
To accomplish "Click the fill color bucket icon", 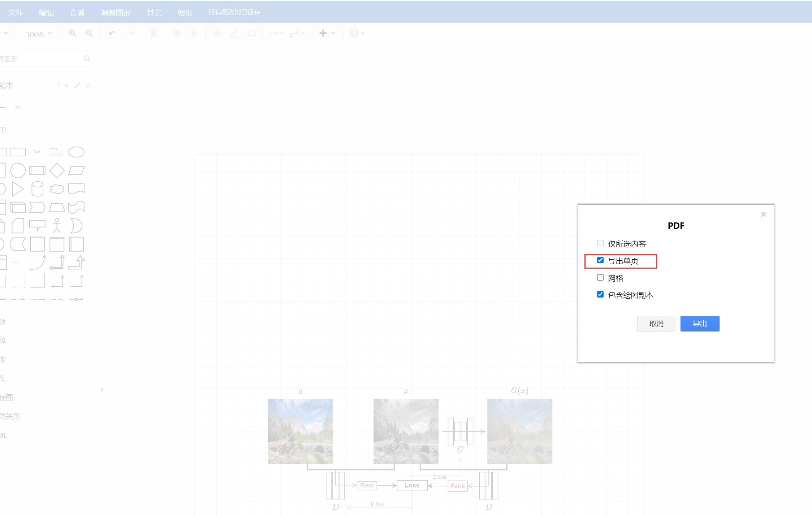I will click(x=217, y=33).
